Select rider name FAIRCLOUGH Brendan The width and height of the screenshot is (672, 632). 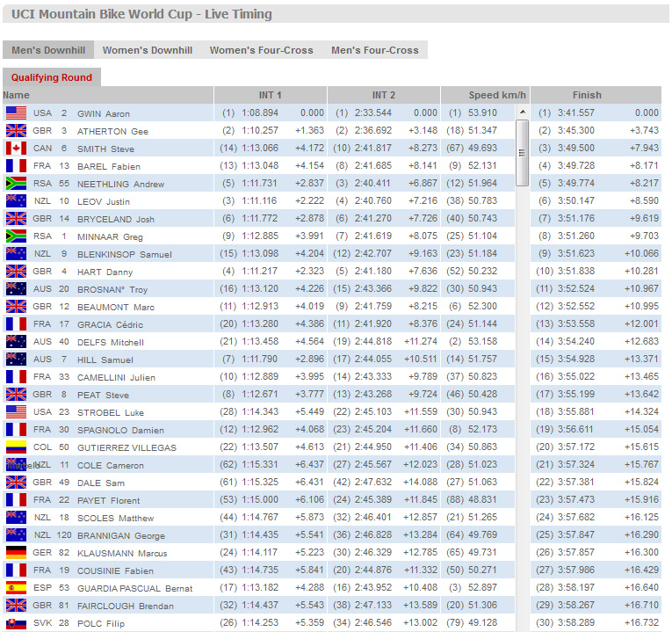coord(126,607)
